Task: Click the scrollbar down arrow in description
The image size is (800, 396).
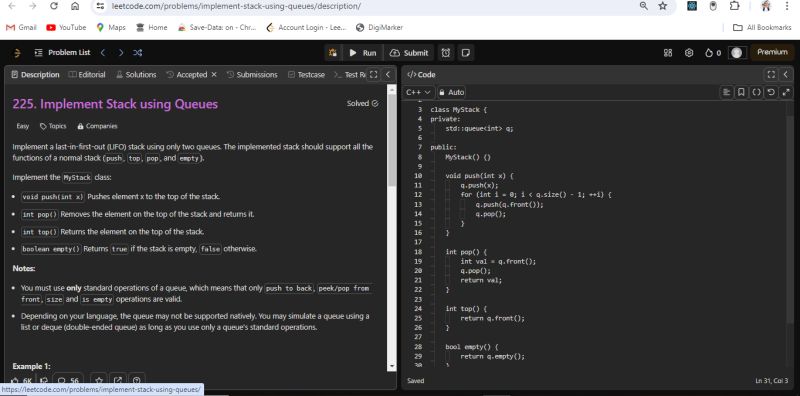Action: tap(392, 366)
